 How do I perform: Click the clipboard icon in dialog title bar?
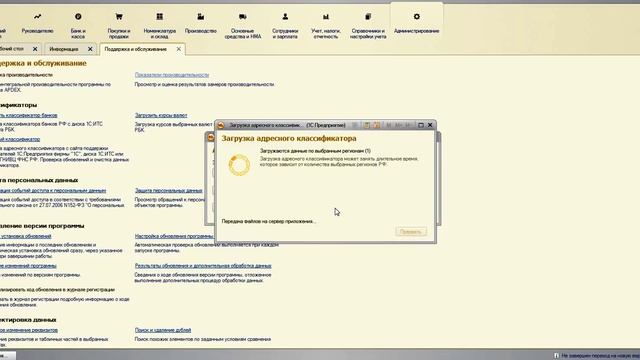pos(367,125)
